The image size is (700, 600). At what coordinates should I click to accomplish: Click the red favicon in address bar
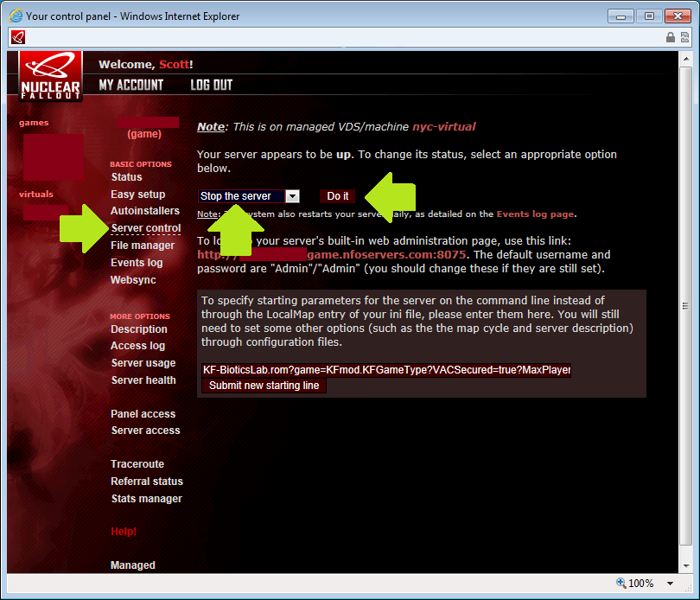pyautogui.click(x=18, y=37)
